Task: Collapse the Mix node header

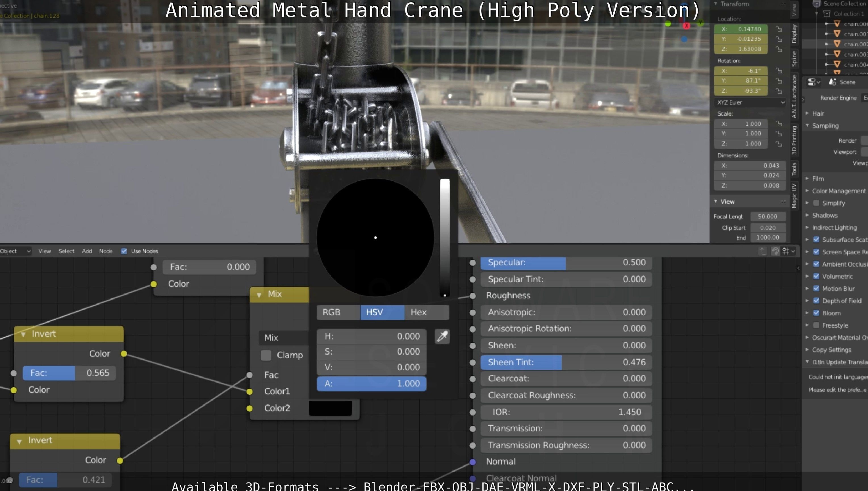Action: click(x=259, y=295)
